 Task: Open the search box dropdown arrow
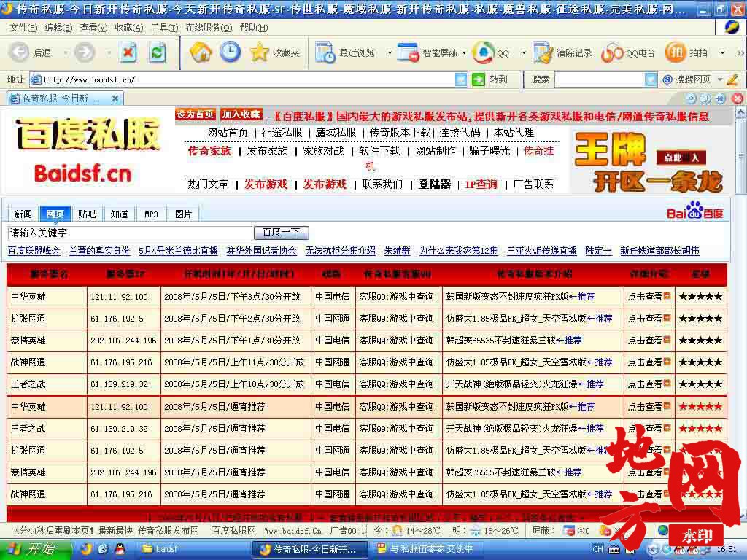[650, 79]
